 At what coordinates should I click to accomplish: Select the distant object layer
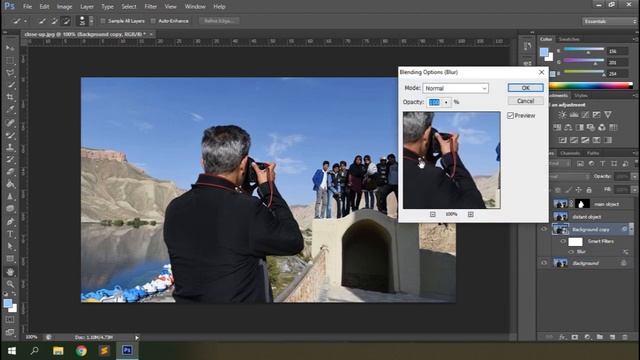click(x=587, y=217)
